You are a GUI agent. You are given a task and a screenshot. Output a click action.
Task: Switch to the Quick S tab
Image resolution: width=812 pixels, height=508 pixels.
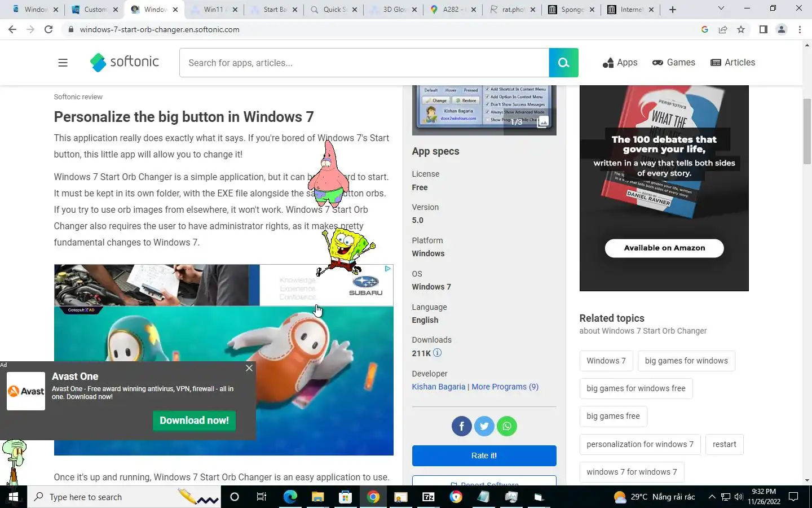(x=334, y=10)
